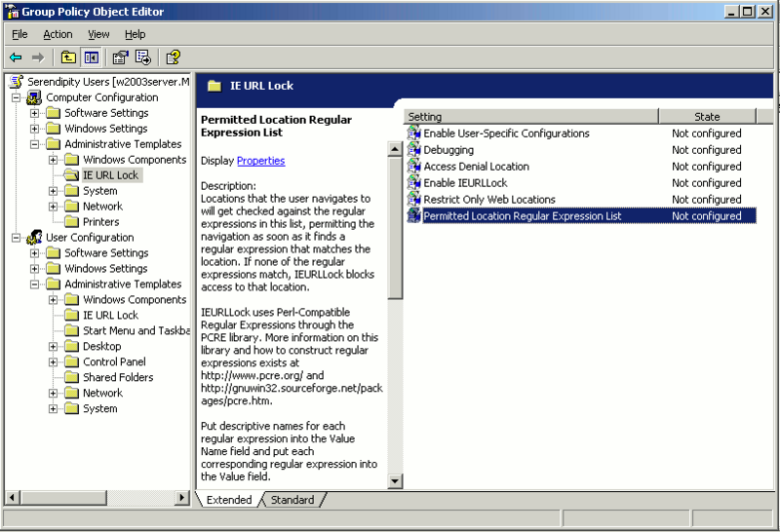Click the description pane scrollbar thumb
Viewport: 780px width, 532px height.
(x=395, y=228)
